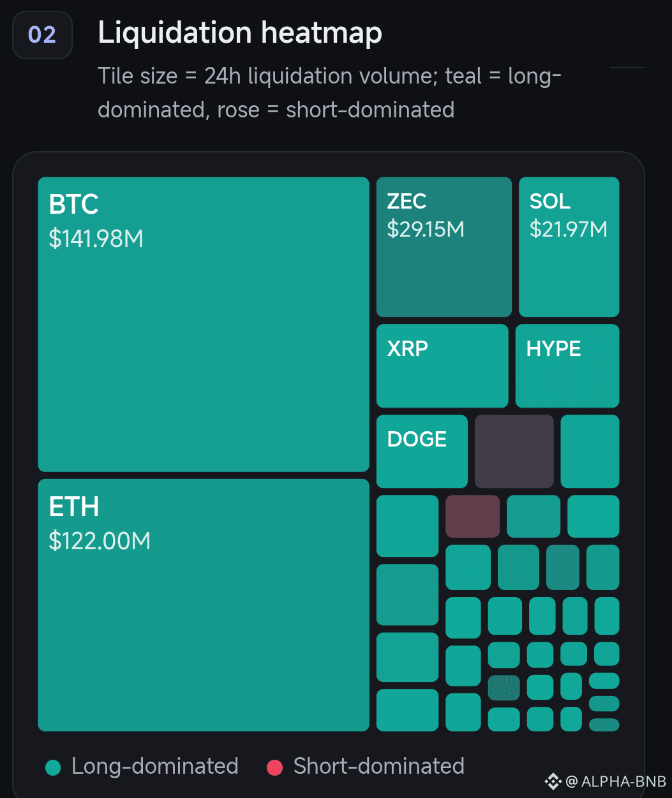
Task: Open the HYPE heatmap tile
Action: click(x=567, y=366)
